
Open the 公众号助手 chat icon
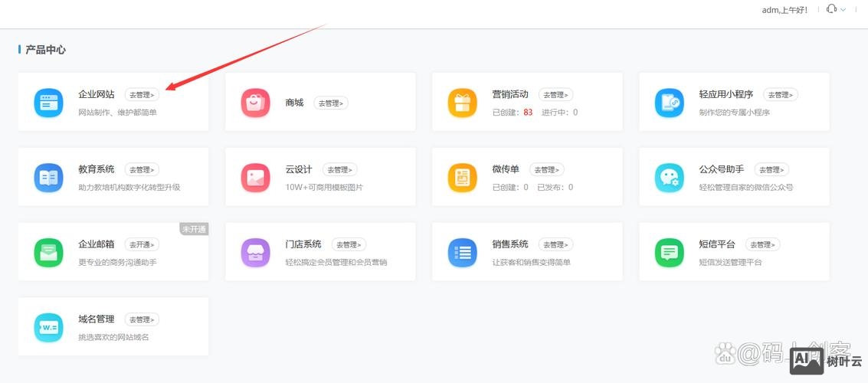tap(670, 178)
